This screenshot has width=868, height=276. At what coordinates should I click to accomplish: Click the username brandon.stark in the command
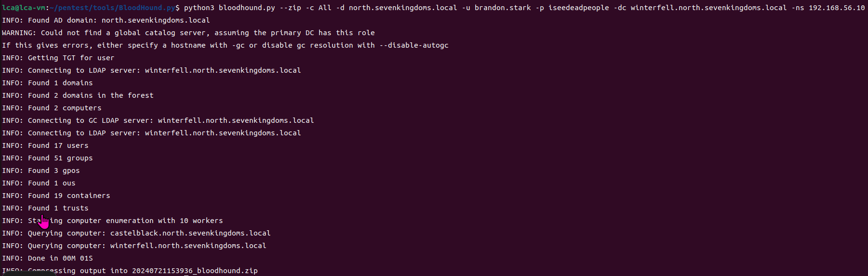pos(503,8)
